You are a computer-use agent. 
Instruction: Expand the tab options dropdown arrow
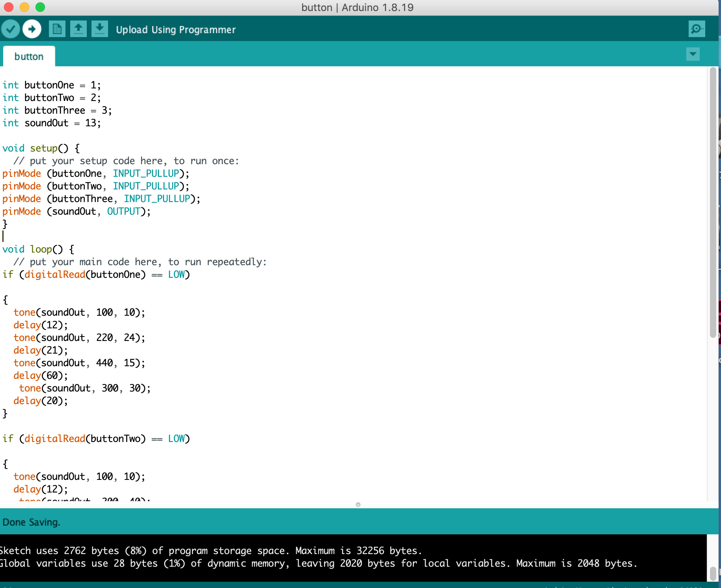click(x=693, y=54)
